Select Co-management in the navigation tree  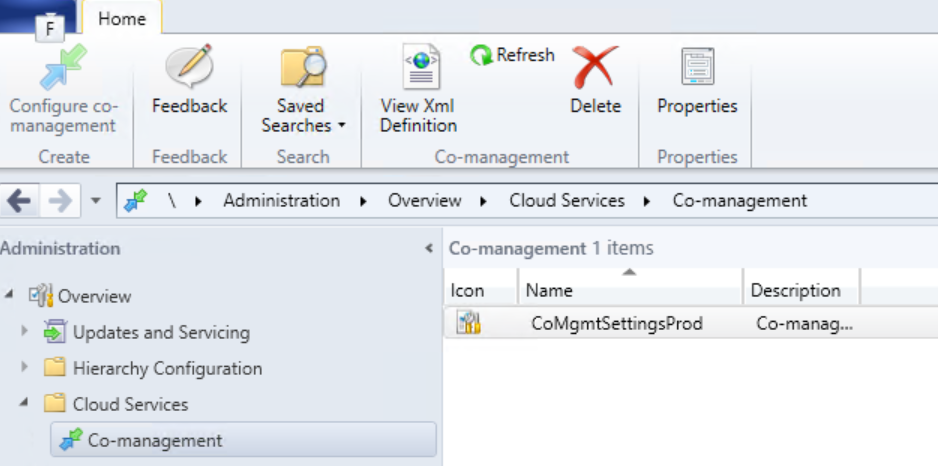pos(155,440)
